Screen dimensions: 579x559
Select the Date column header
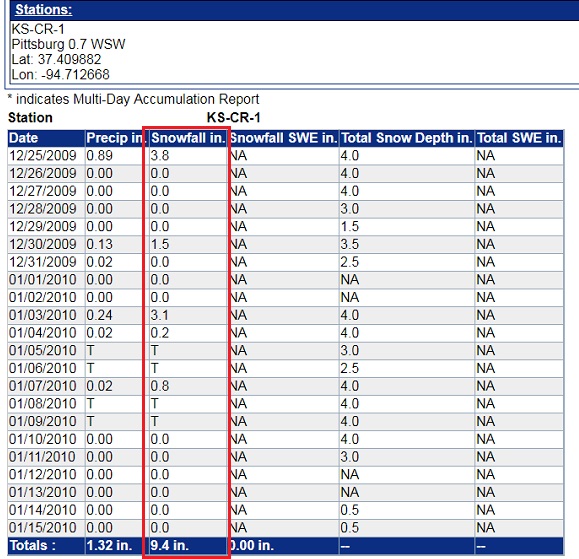click(x=24, y=138)
